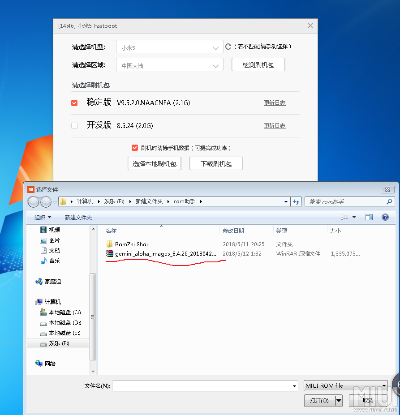
Task: Expand the arrow after the rom breadcrumb
Action: point(201,202)
